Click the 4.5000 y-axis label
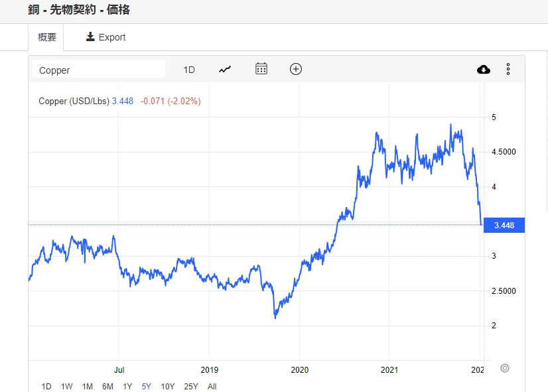 tap(504, 152)
